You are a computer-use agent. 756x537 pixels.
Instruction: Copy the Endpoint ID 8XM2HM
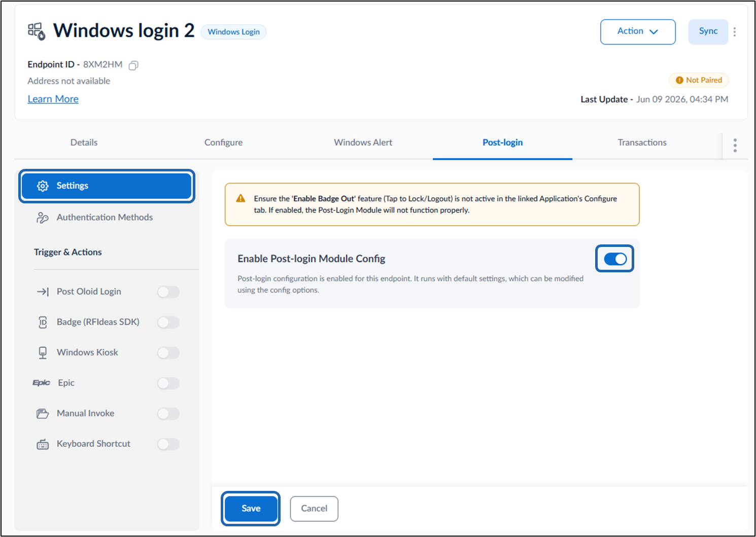point(133,65)
